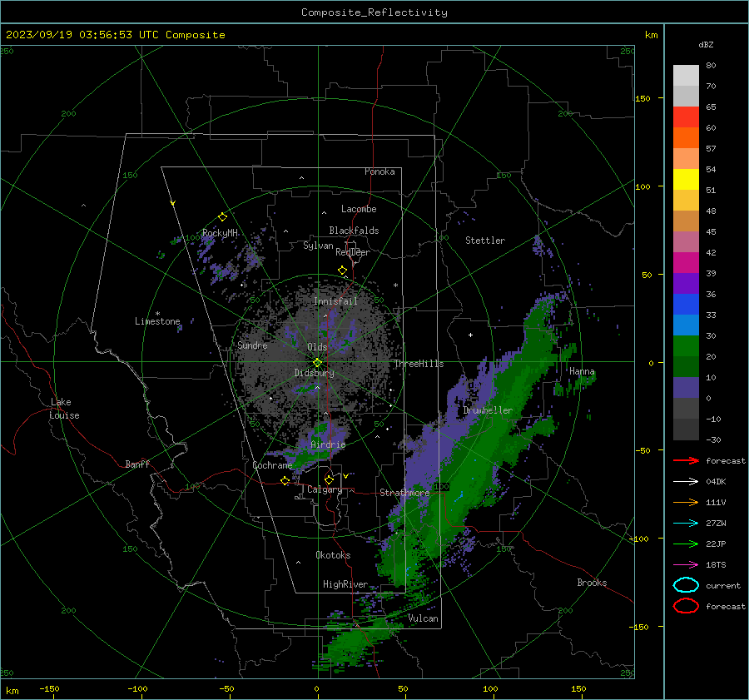Click the red forecast ellipse icon
This screenshot has width=749, height=700.
click(686, 606)
